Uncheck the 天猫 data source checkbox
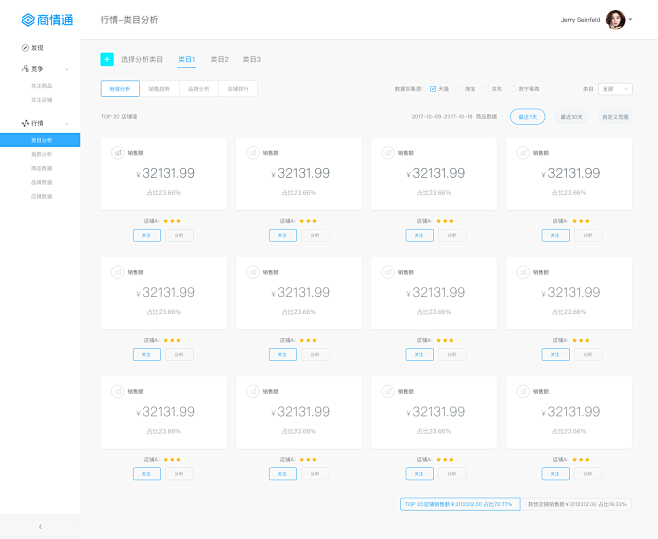Viewport: 658px width, 539px height. [433, 89]
